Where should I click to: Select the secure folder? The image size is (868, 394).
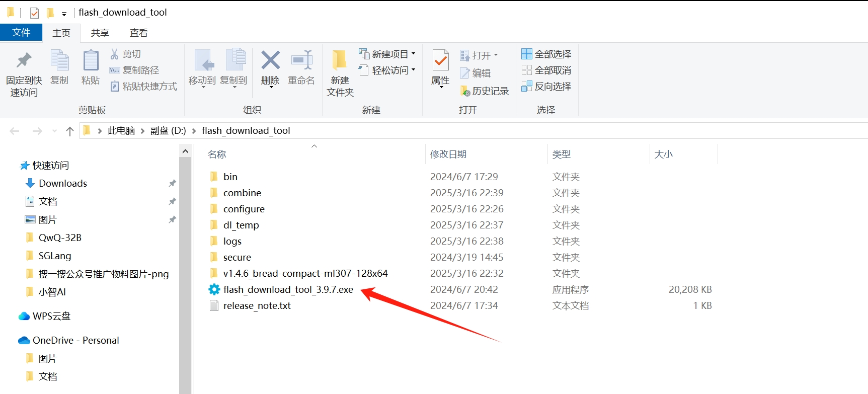pyautogui.click(x=237, y=257)
